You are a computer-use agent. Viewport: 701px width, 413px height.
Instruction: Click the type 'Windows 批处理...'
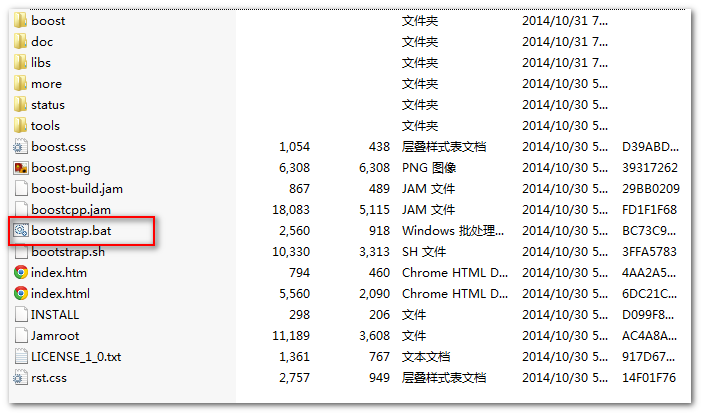click(453, 231)
